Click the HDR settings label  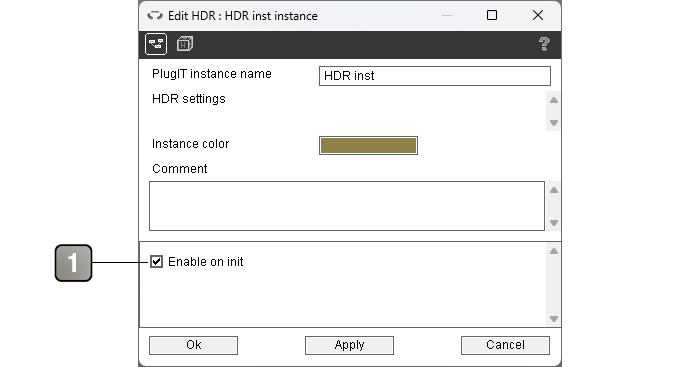coord(189,99)
